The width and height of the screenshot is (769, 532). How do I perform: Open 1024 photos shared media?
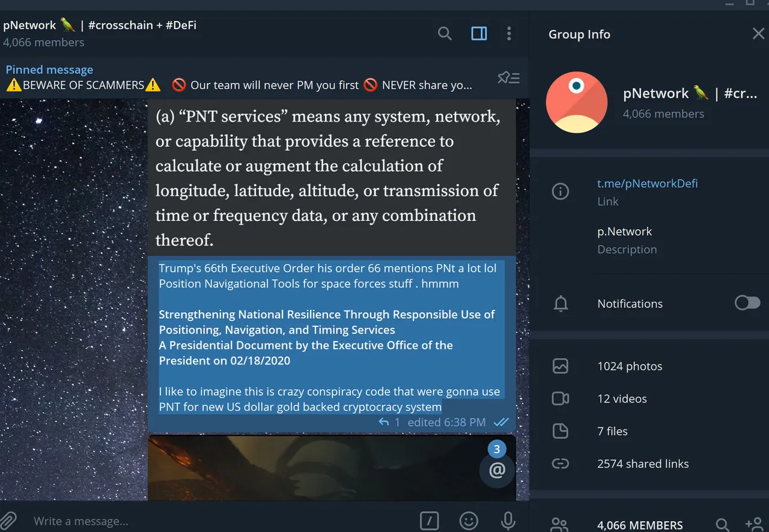630,366
